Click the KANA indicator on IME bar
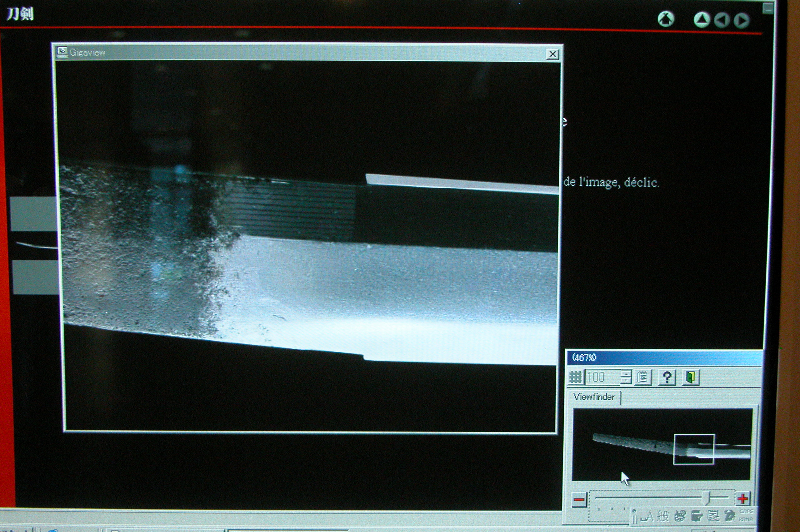 (746, 519)
